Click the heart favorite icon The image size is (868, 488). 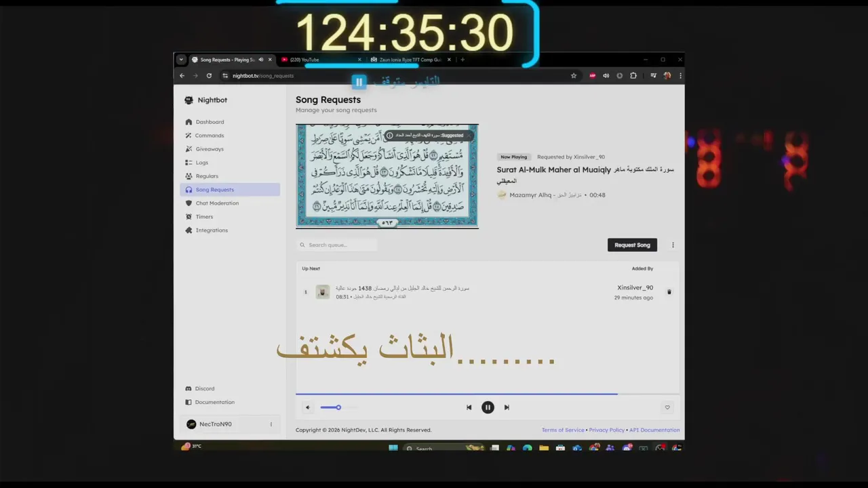click(x=667, y=407)
